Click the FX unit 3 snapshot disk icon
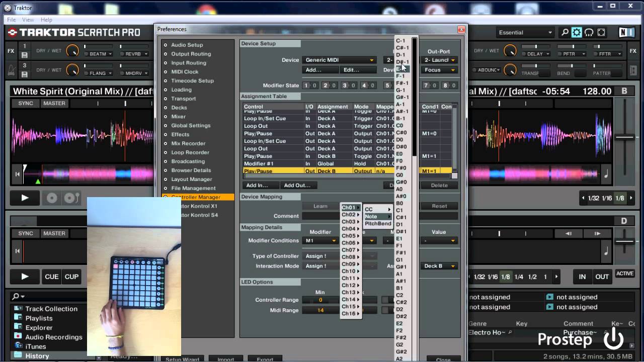The image size is (644, 362). click(24, 74)
